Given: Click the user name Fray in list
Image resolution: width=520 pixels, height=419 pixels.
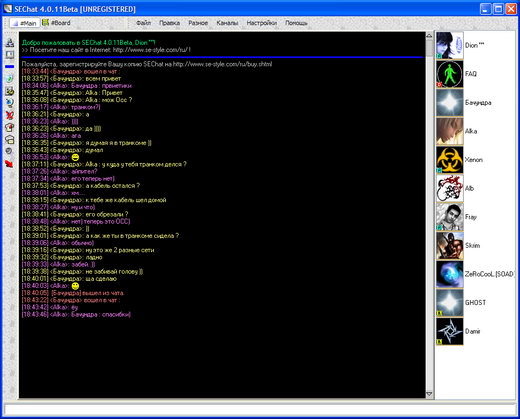Looking at the screenshot, I should click(x=471, y=217).
